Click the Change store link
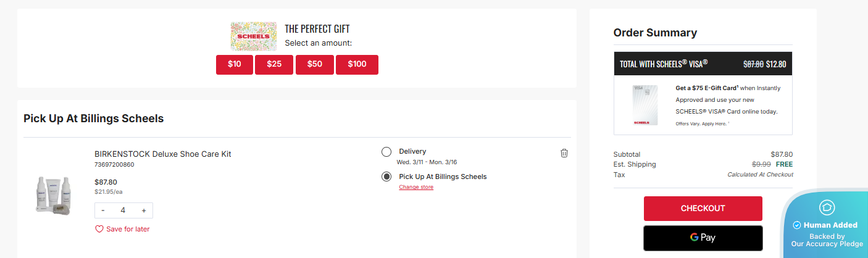Viewport: 868px width, 258px height. pyautogui.click(x=416, y=187)
